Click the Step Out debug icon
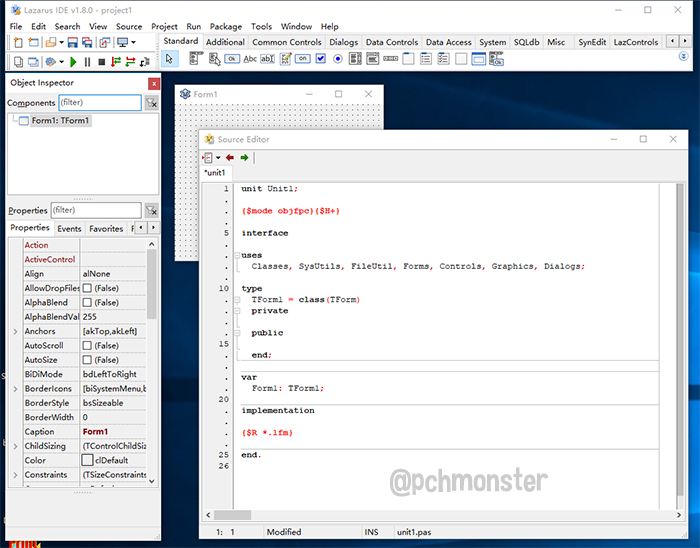Image resolution: width=700 pixels, height=548 pixels. pyautogui.click(x=145, y=62)
